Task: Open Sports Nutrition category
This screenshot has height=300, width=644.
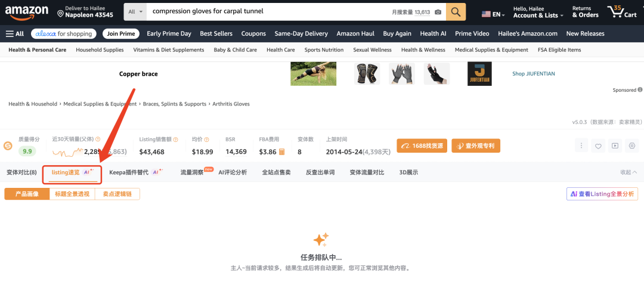Action: (324, 50)
